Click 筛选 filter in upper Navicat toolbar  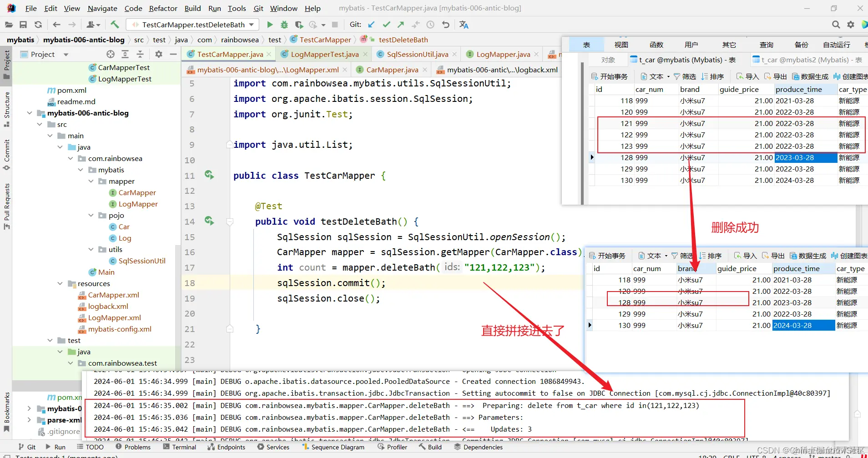coord(685,76)
